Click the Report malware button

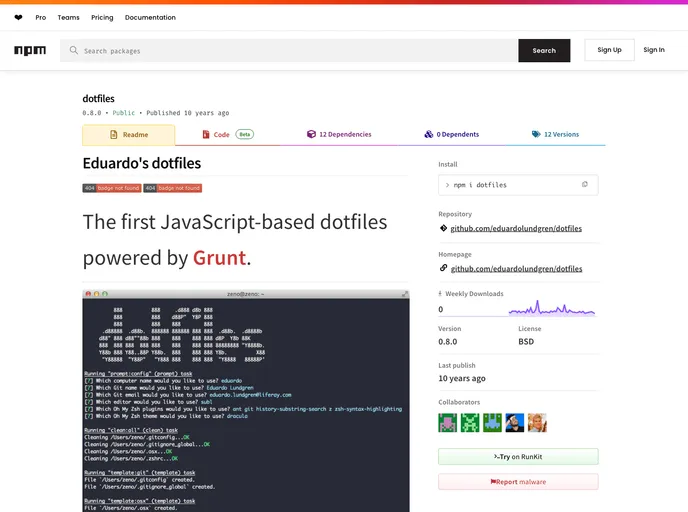coord(518,482)
